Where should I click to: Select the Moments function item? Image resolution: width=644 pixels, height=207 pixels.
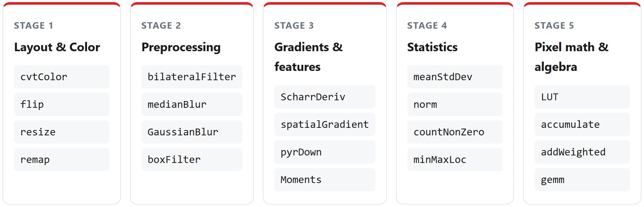325,179
